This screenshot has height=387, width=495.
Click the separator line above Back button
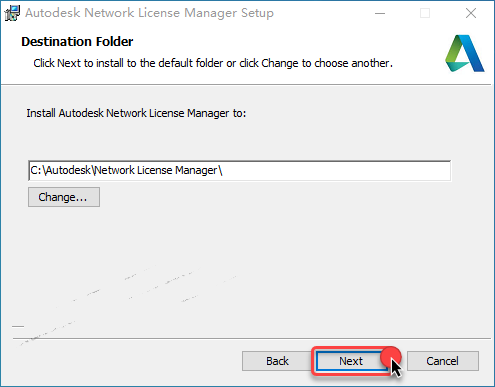coord(252,338)
